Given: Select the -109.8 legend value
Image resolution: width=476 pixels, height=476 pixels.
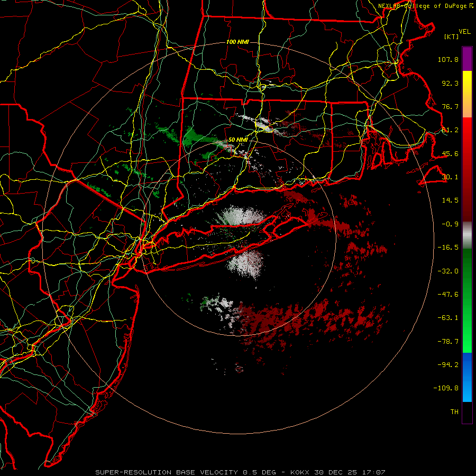Looking at the screenshot, I should pos(446,388).
